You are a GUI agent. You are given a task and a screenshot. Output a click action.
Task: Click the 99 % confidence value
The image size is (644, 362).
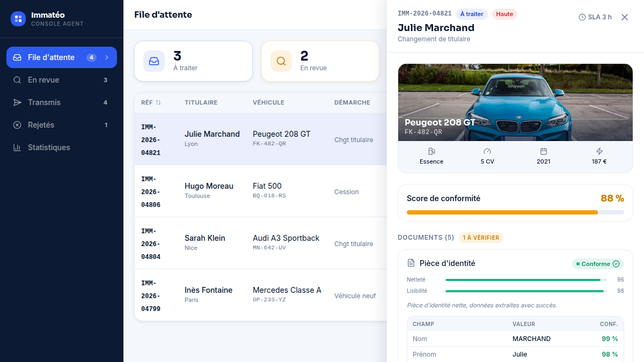coord(610,339)
